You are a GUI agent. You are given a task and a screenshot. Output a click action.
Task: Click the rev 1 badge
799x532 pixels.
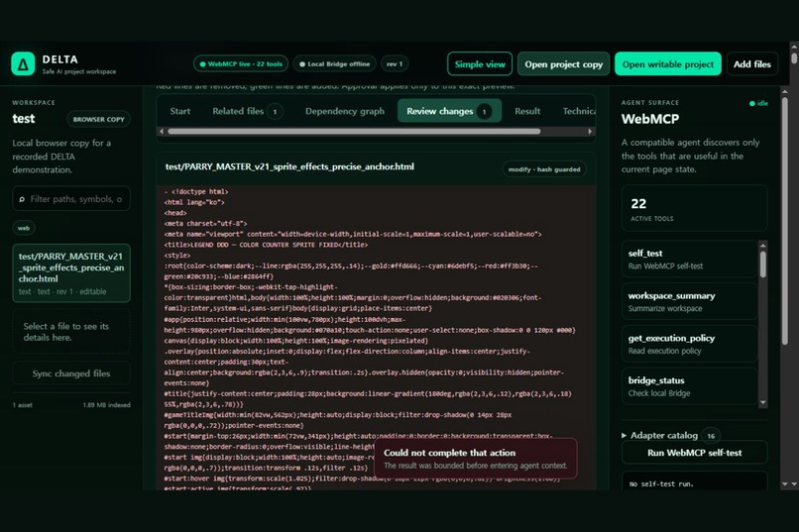point(395,63)
